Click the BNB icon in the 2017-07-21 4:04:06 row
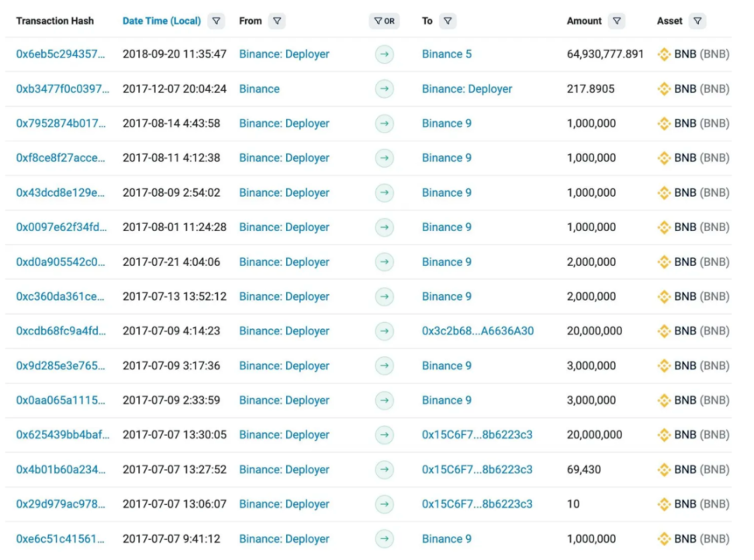754x560 pixels. pyautogui.click(x=663, y=262)
